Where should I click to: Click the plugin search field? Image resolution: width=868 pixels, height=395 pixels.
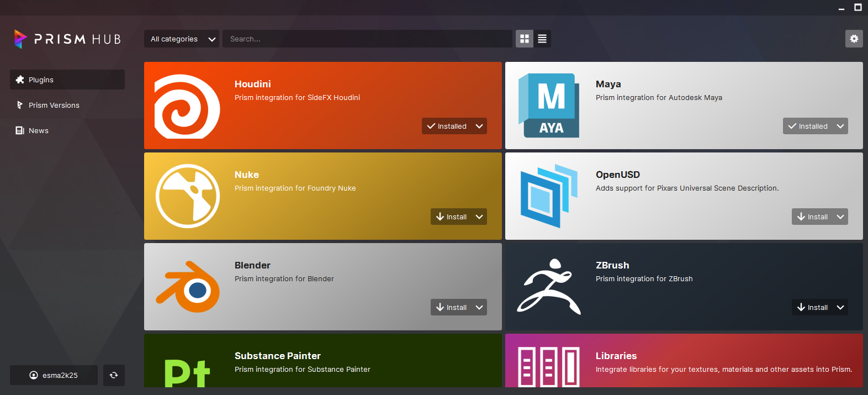[367, 39]
